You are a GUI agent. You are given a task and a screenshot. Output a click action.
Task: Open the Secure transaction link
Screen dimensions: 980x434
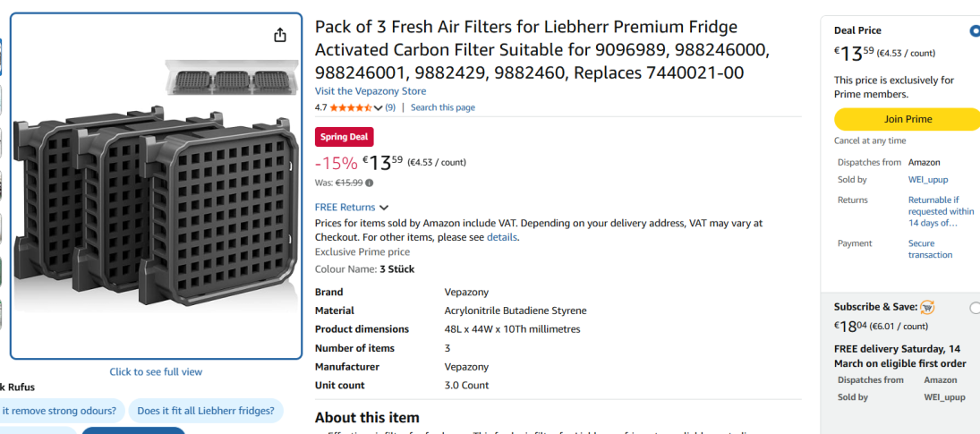pos(930,249)
